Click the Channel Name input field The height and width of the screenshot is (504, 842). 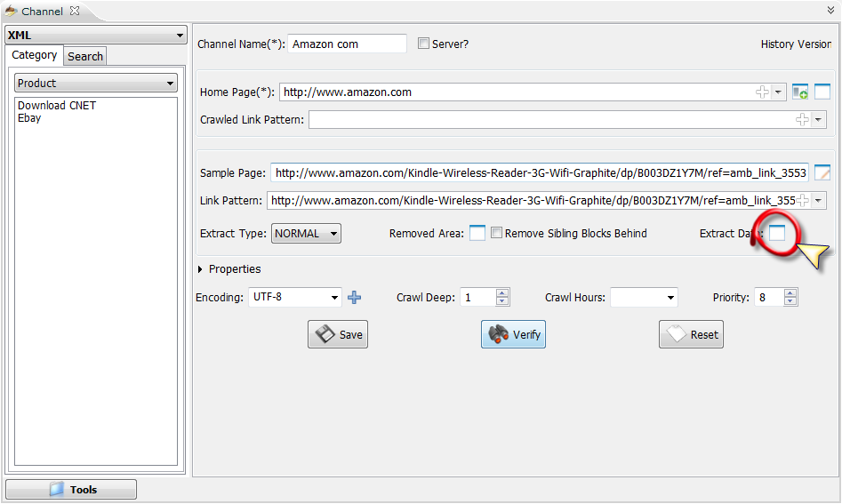pos(347,44)
